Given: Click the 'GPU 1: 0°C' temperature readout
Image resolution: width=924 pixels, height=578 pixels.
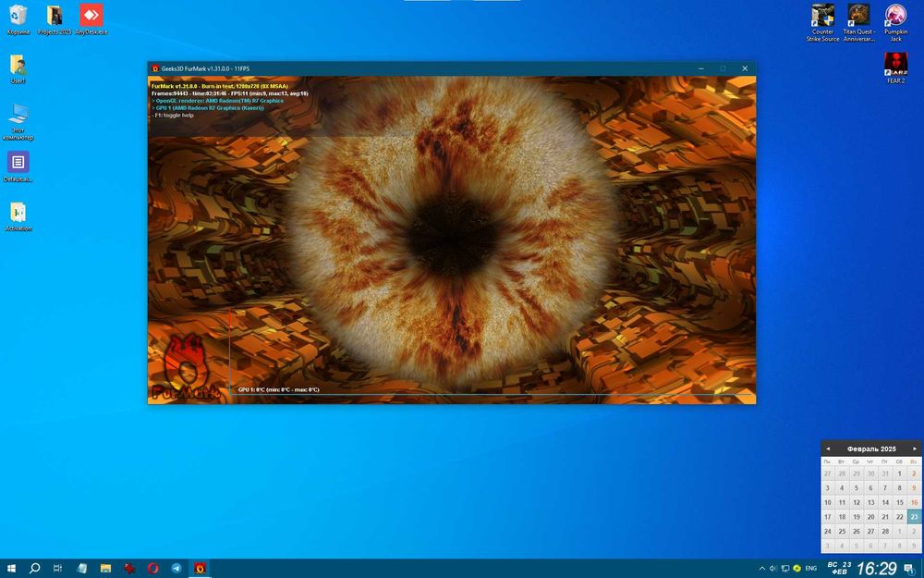Looking at the screenshot, I should point(279,390).
